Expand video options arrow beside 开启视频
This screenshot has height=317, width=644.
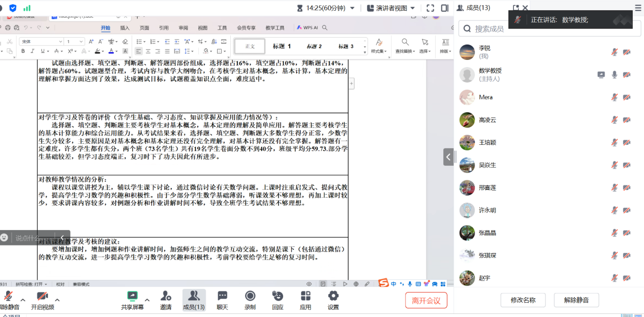point(57,300)
